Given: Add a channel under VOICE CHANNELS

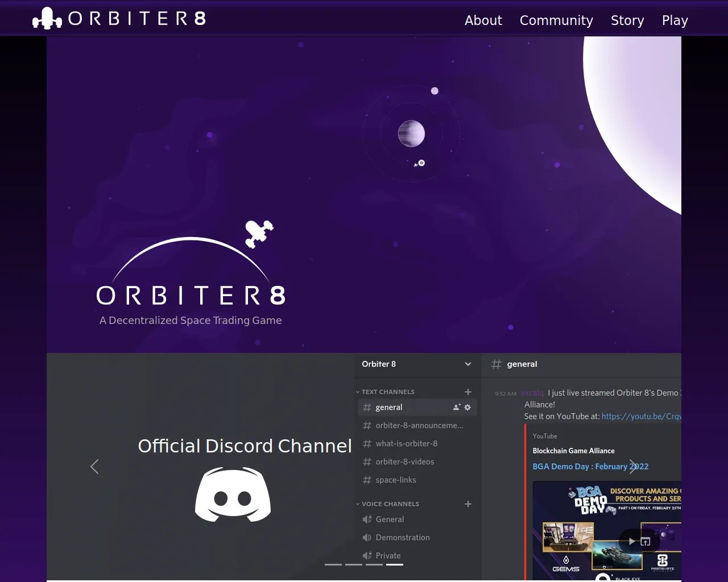Looking at the screenshot, I should click(x=468, y=504).
